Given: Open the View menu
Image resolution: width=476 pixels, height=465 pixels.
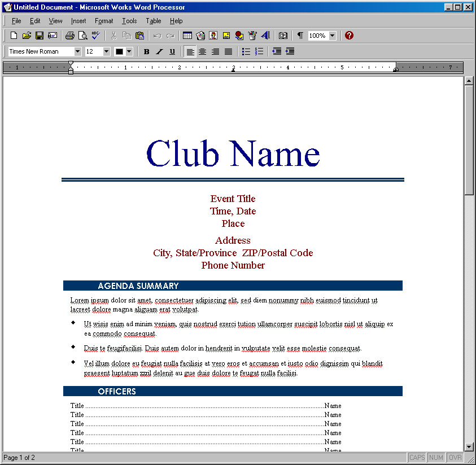Looking at the screenshot, I should (55, 21).
